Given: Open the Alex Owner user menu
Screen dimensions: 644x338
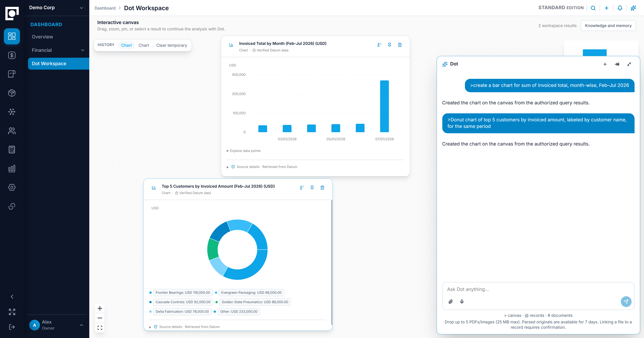Looking at the screenshot, I should coord(57,325).
